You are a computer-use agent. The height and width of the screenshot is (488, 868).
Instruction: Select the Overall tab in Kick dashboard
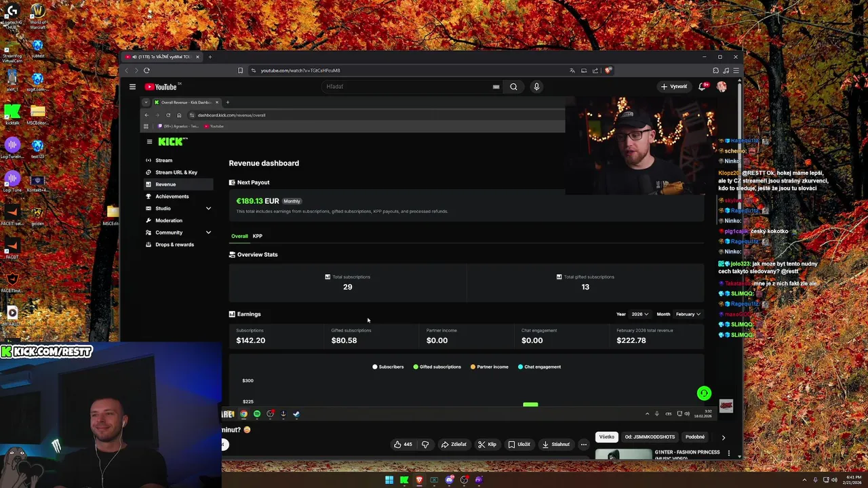coord(239,236)
